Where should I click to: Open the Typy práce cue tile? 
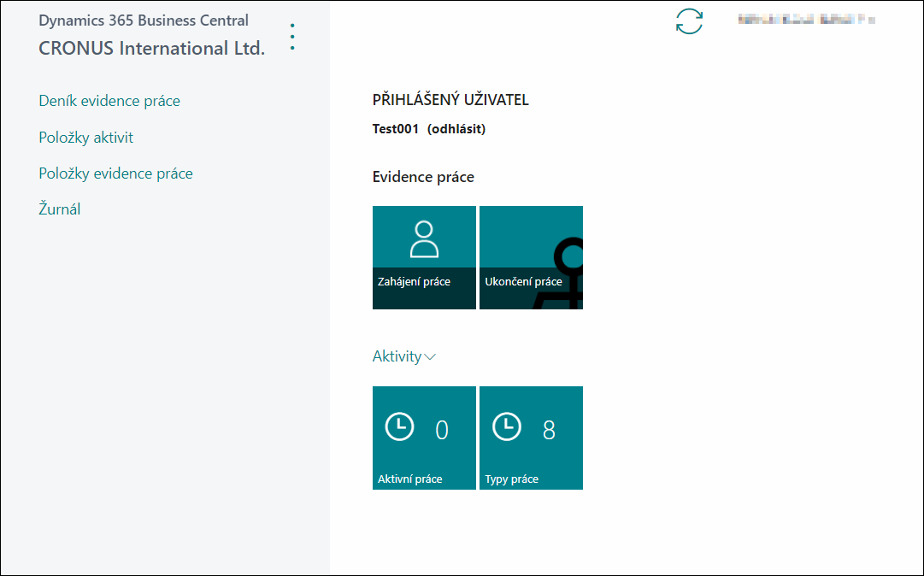(x=531, y=438)
